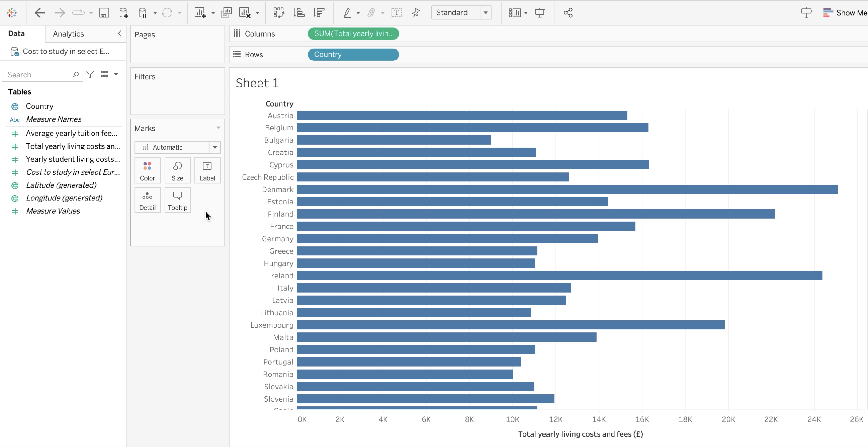Click the Detail button in Marks card
Image resolution: width=868 pixels, height=447 pixels.
(x=147, y=200)
